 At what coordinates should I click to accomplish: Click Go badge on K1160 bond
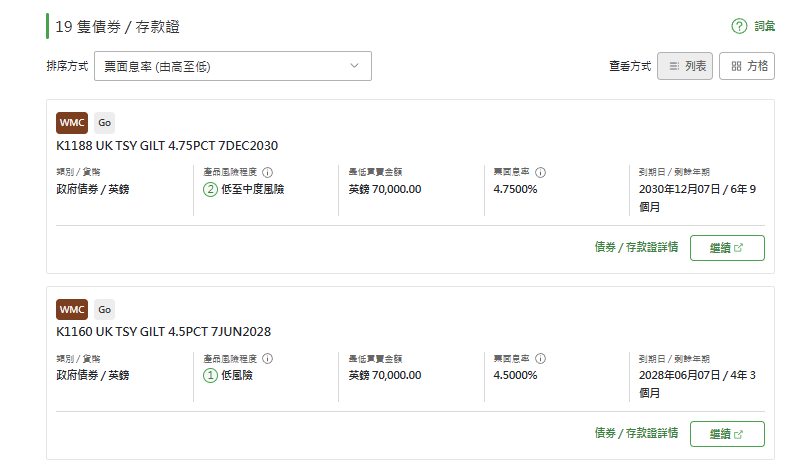[104, 309]
